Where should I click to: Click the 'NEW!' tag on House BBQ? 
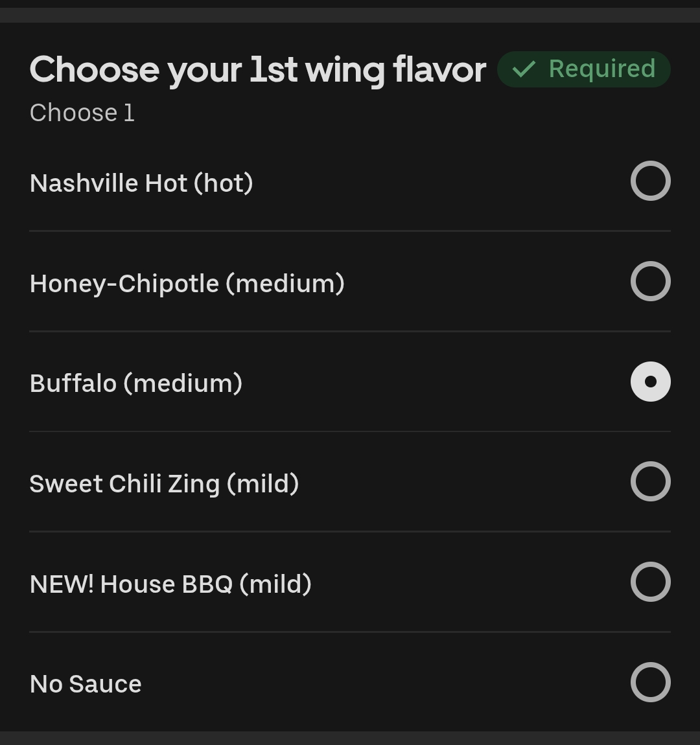tap(62, 584)
